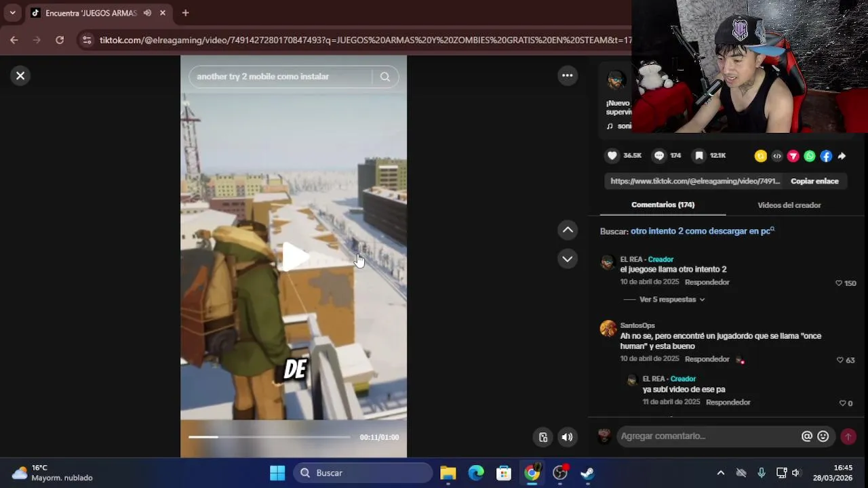
Task: Like the 'ya subí video' reply
Action: [x=843, y=403]
